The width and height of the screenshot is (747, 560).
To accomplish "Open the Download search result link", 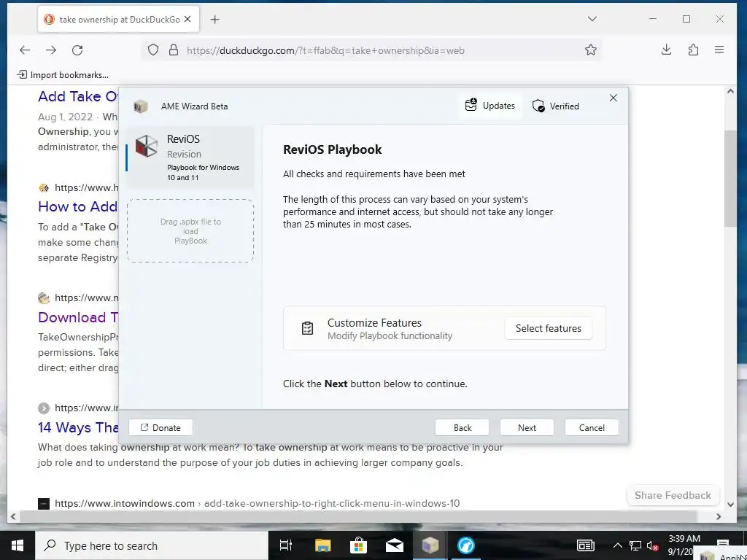I will click(x=78, y=317).
